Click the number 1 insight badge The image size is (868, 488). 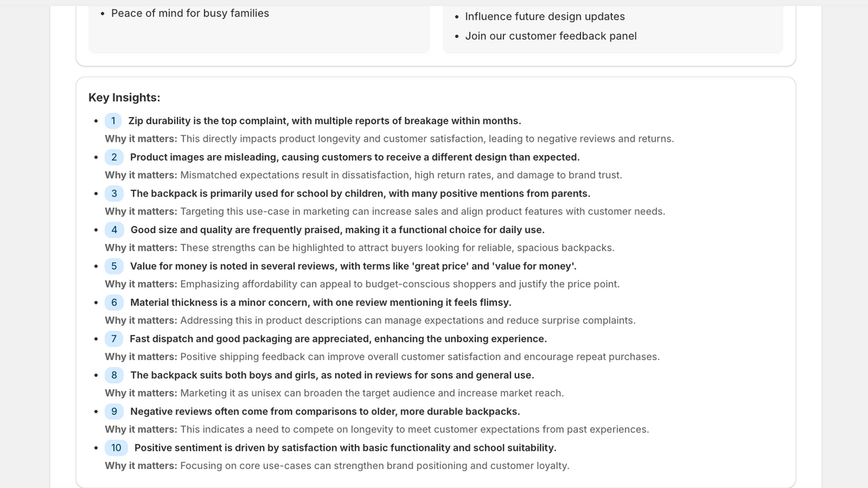pos(113,121)
